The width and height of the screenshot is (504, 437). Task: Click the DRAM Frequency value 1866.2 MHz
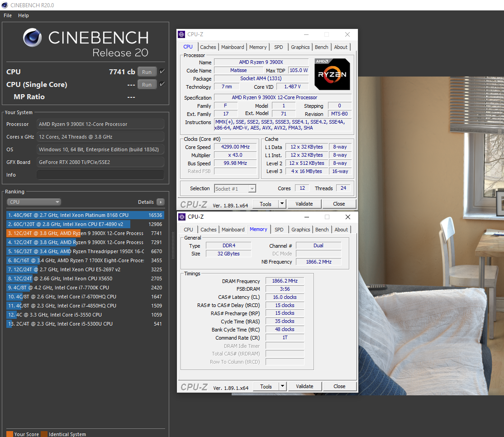coord(285,281)
